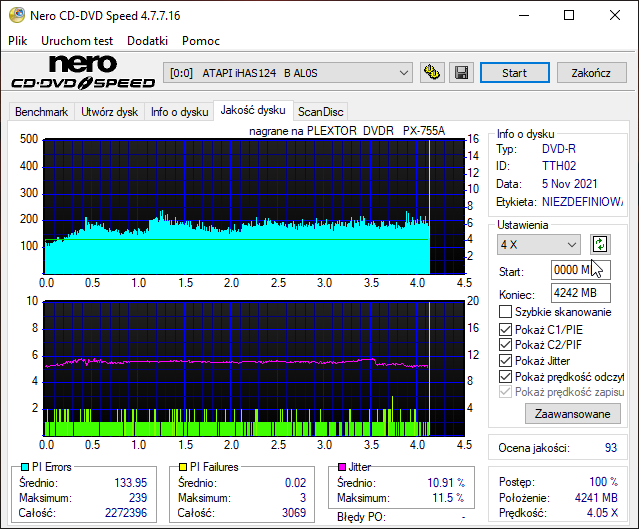Screen dimensions: 639x529
Task: Uncheck Pokaż C2/PIF checkbox
Action: pos(505,345)
